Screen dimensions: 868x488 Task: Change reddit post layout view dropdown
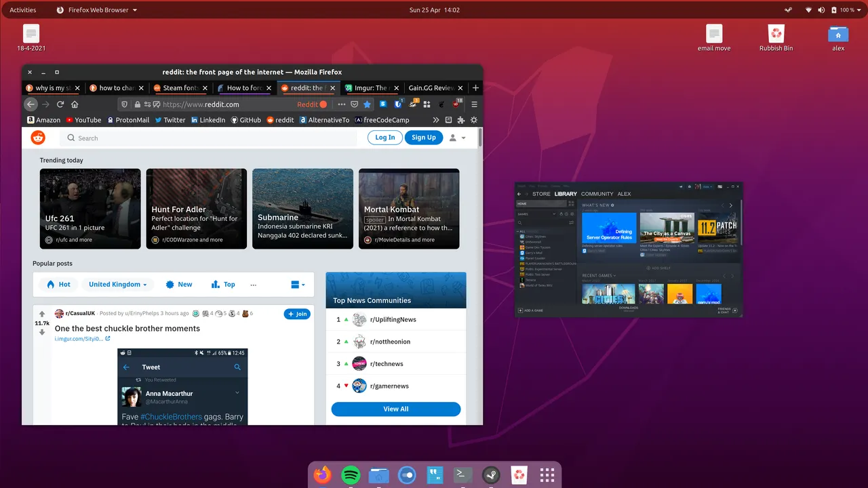(298, 285)
